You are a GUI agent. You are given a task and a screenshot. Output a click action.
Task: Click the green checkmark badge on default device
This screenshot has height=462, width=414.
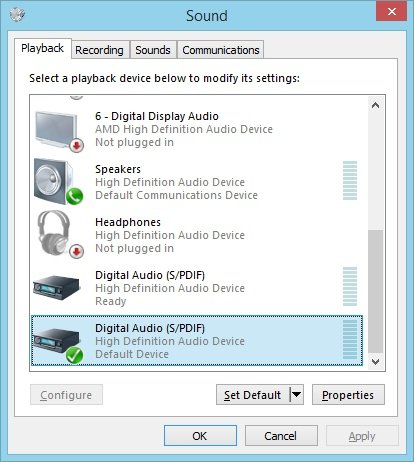[x=74, y=355]
